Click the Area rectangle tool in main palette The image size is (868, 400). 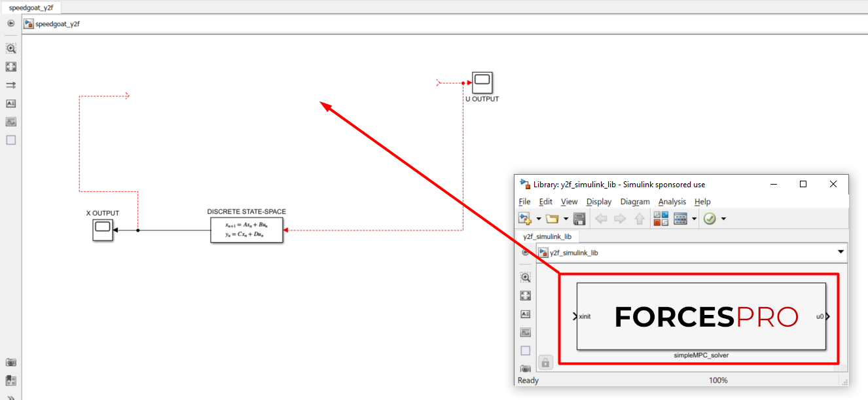[10, 140]
